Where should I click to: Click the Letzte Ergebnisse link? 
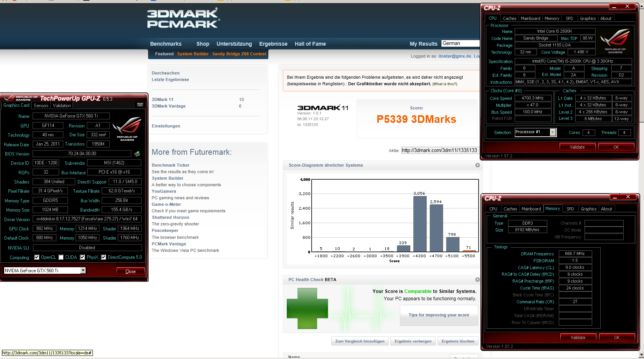(x=170, y=79)
